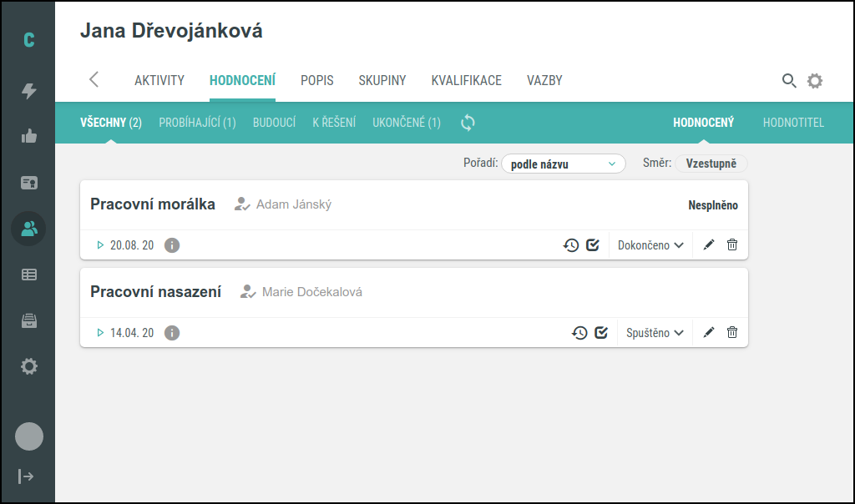Open the lightning bolt sidebar icon
Viewport: 855px width, 504px height.
29,91
